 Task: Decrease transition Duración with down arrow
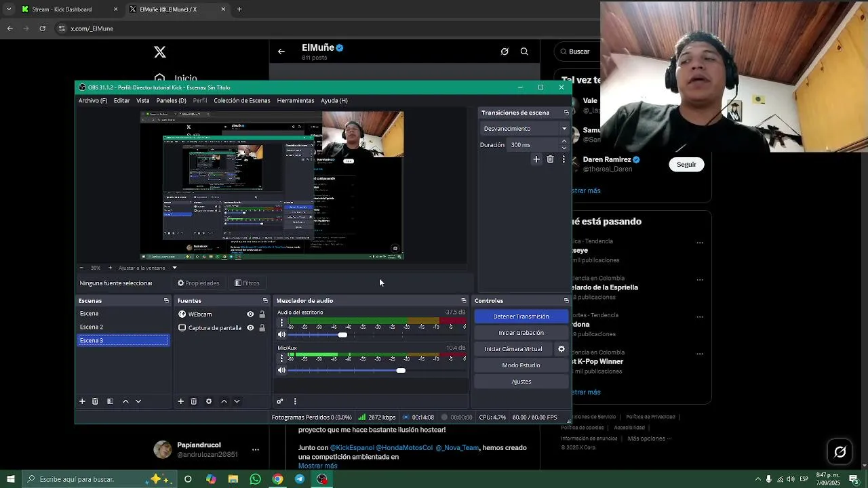[x=564, y=148]
